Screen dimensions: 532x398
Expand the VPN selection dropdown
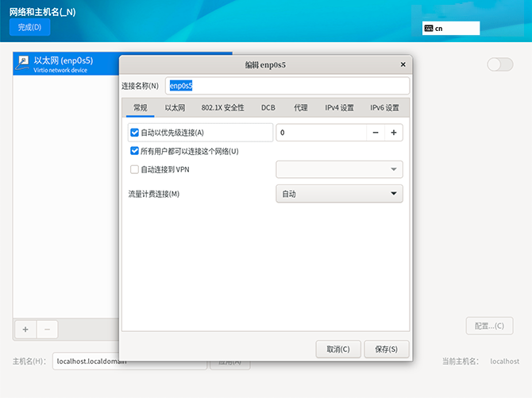click(x=339, y=169)
